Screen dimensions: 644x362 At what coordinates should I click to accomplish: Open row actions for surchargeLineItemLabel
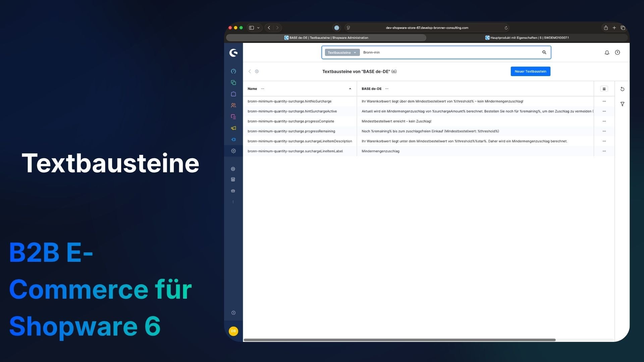coord(604,151)
